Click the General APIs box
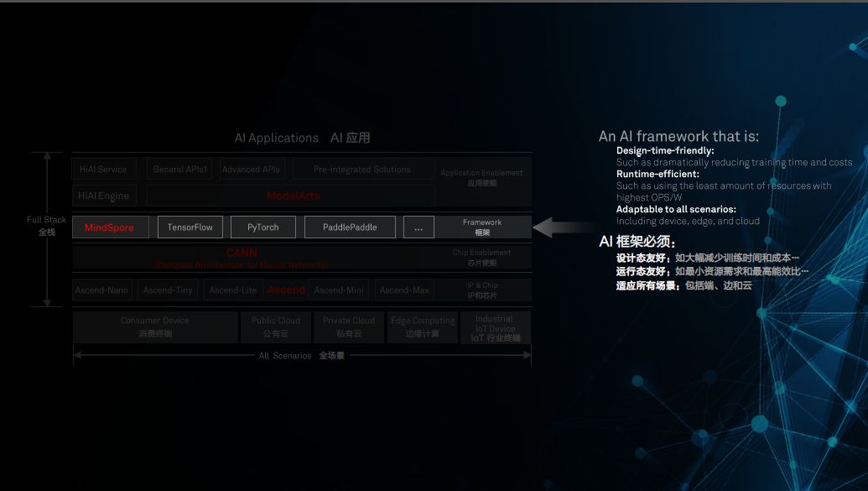The image size is (868, 491). click(180, 169)
